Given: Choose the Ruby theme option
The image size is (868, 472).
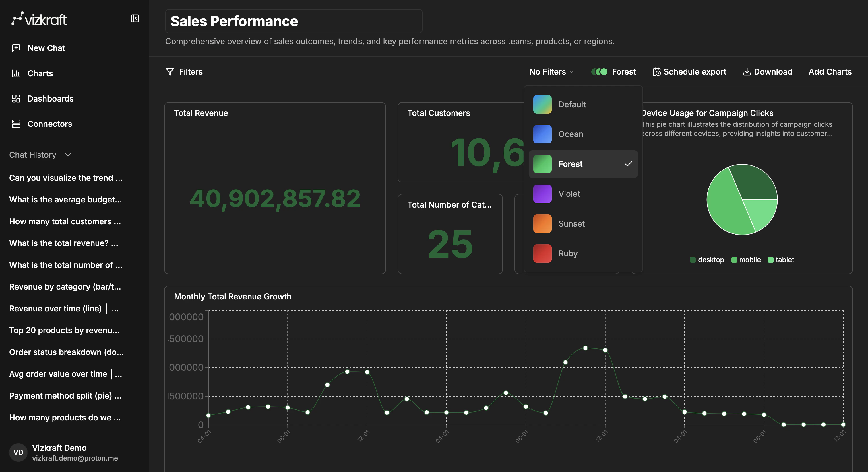Looking at the screenshot, I should point(567,253).
